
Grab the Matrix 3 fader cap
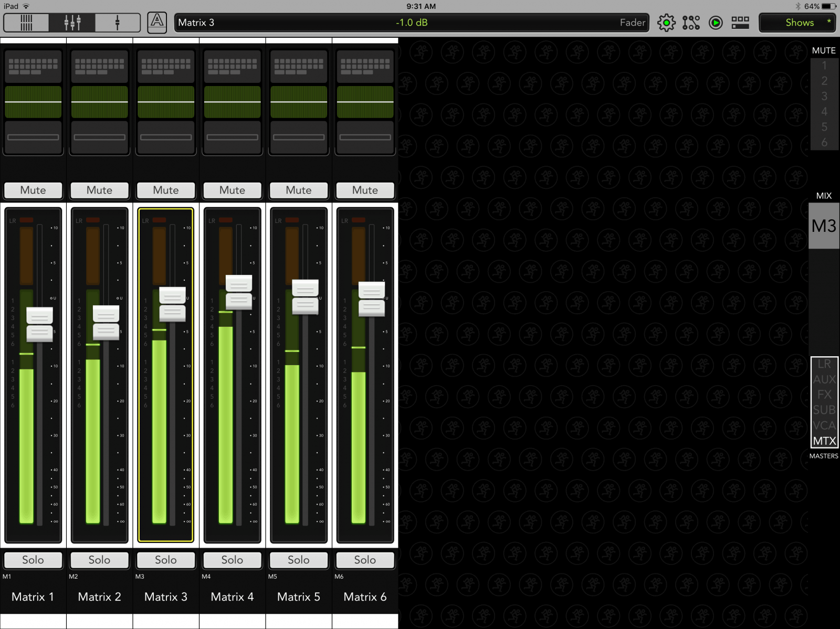pos(172,304)
